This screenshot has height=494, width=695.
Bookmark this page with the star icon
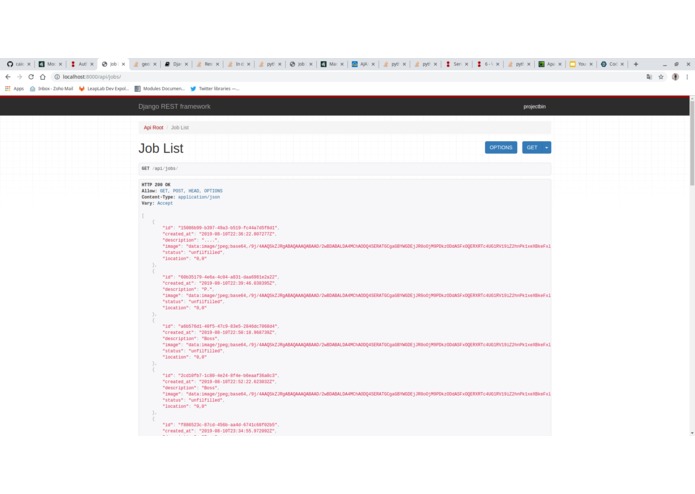pos(661,77)
